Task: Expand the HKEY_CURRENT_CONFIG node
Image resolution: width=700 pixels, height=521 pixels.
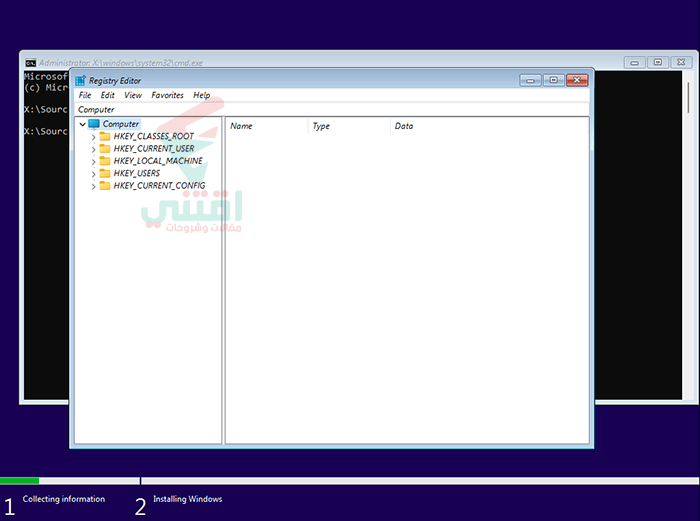Action: coord(93,186)
